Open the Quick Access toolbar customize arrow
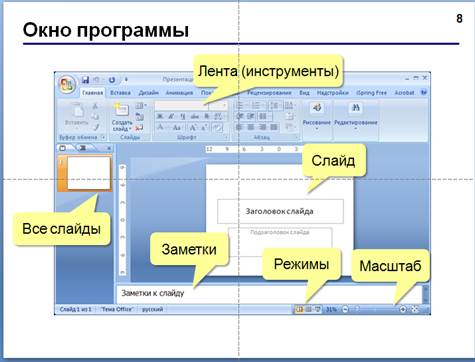 (126, 80)
